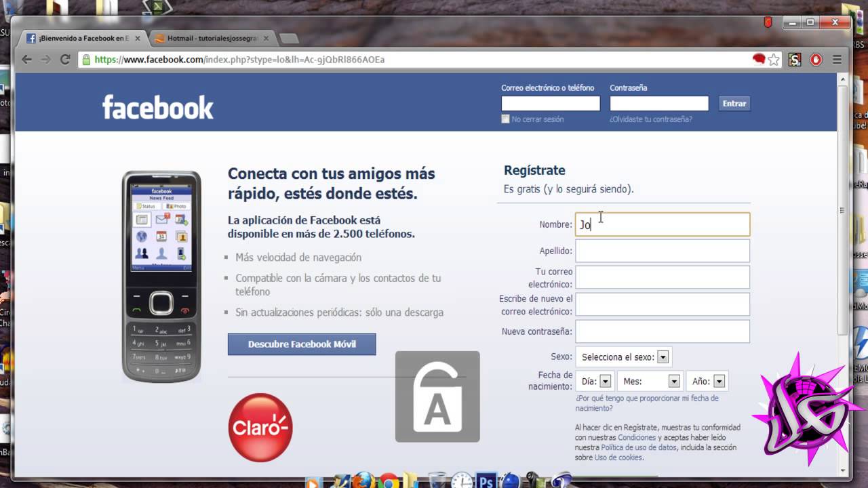The width and height of the screenshot is (868, 488).
Task: Open the Día dropdown
Action: click(x=595, y=382)
